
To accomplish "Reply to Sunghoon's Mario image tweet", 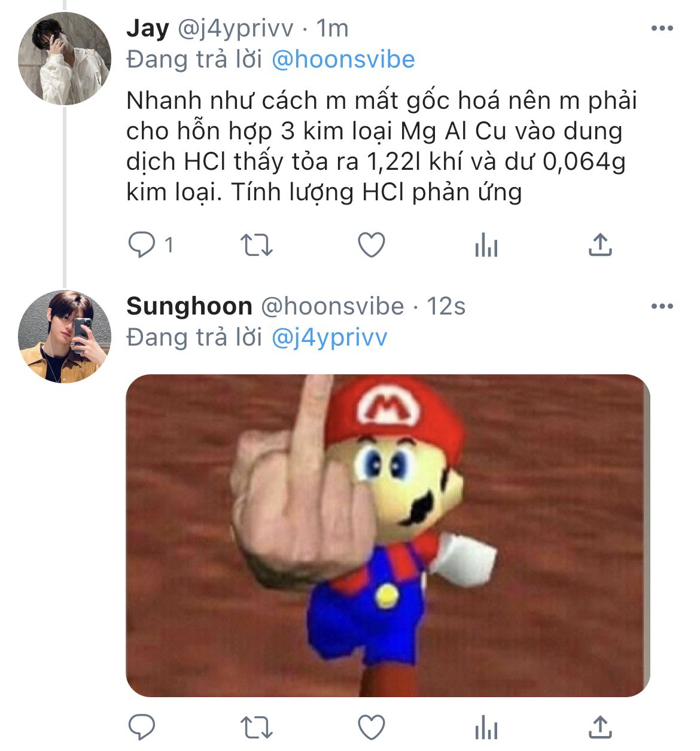I will coord(142,727).
